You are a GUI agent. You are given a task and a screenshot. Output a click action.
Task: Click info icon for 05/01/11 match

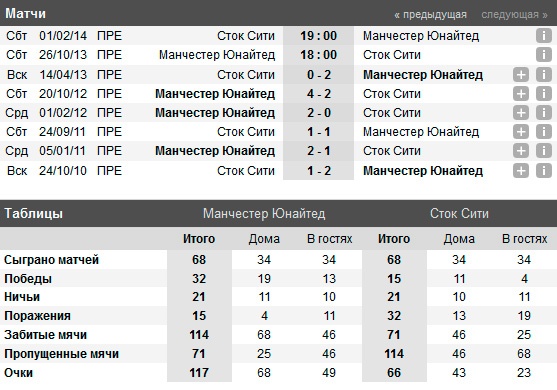(x=544, y=151)
